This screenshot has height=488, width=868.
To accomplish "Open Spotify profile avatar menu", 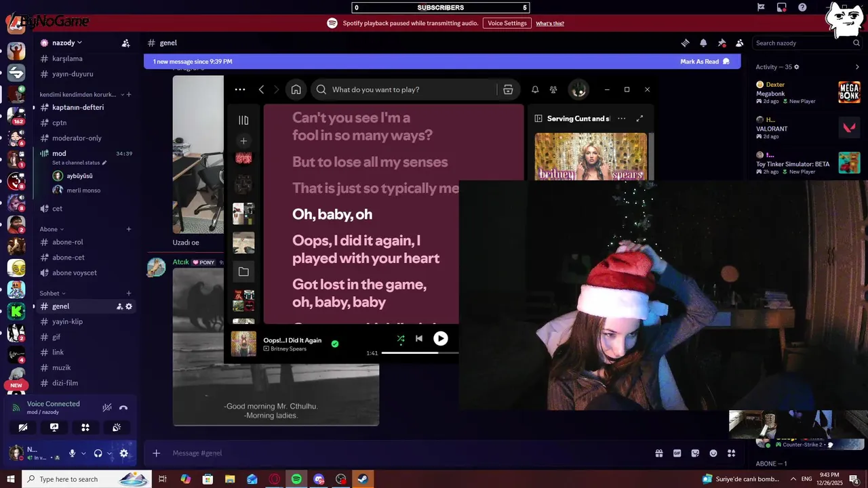I will [578, 89].
